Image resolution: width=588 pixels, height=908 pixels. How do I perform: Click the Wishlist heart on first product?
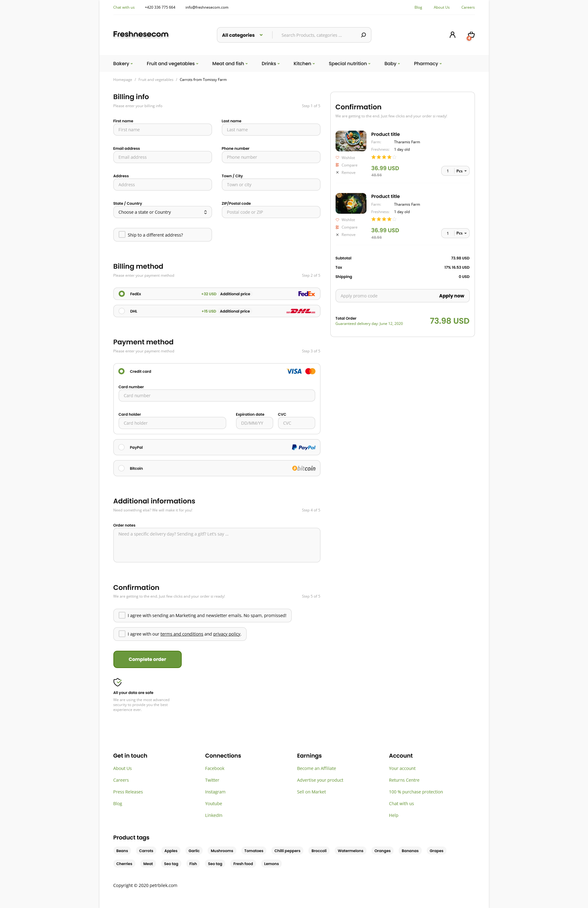337,158
